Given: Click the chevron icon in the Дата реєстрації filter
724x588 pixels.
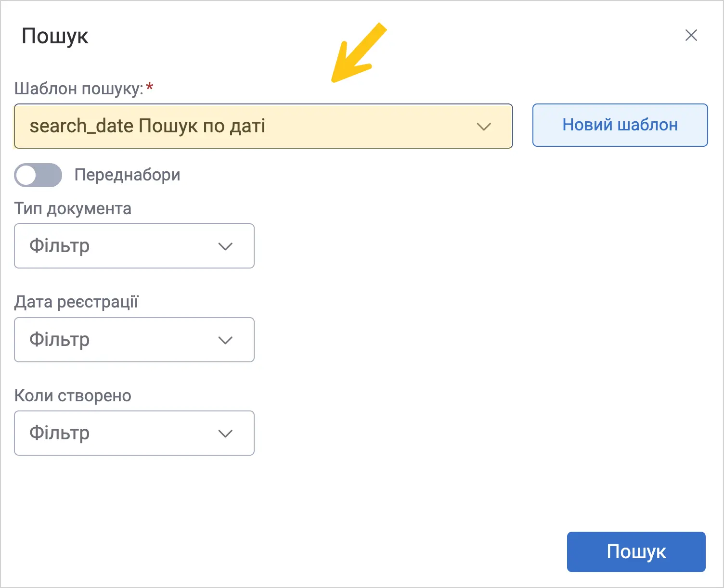Looking at the screenshot, I should click(225, 340).
